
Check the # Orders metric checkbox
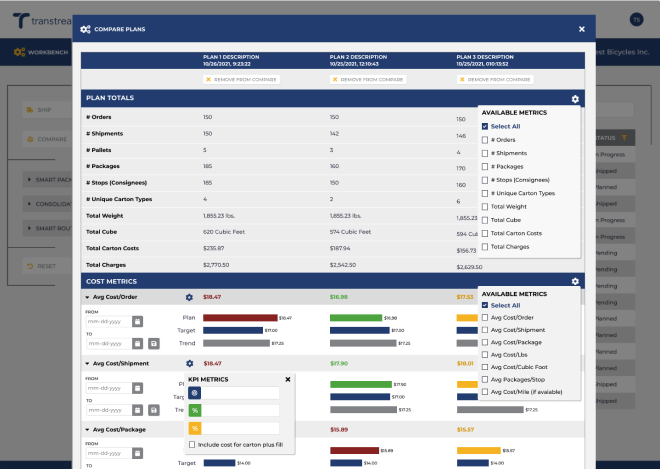485,140
